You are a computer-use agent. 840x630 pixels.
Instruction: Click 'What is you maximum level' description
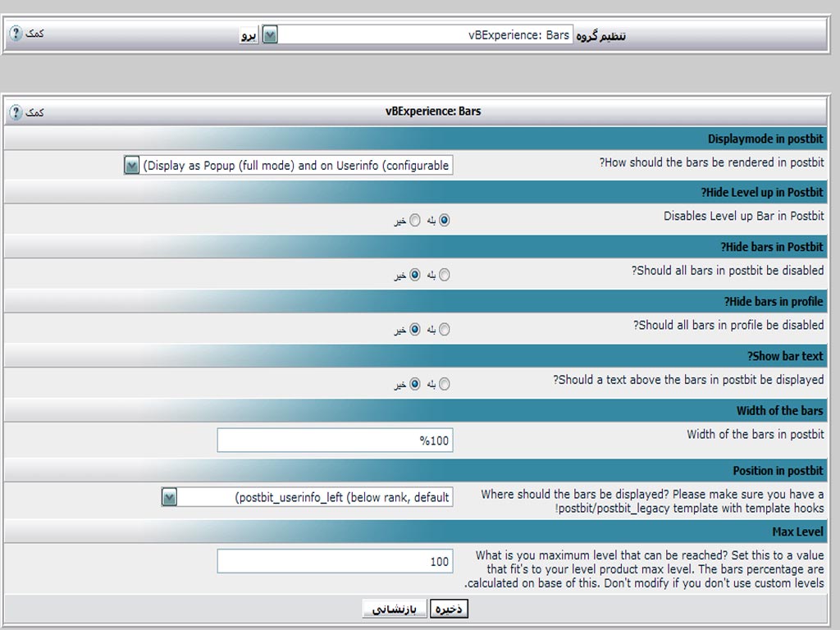[x=644, y=569]
